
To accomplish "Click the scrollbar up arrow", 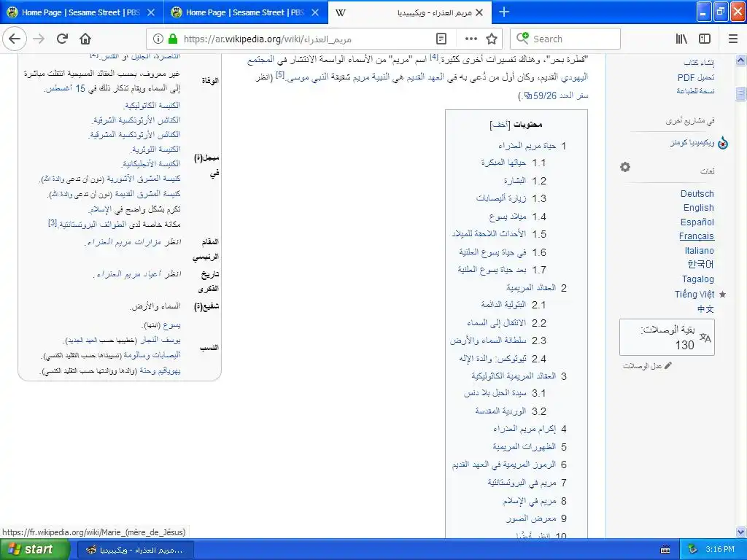I will (x=740, y=60).
